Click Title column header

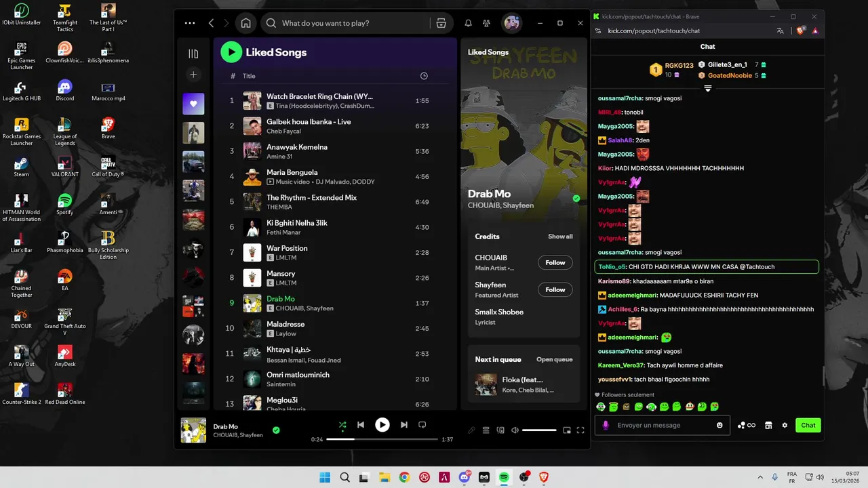pyautogui.click(x=249, y=76)
